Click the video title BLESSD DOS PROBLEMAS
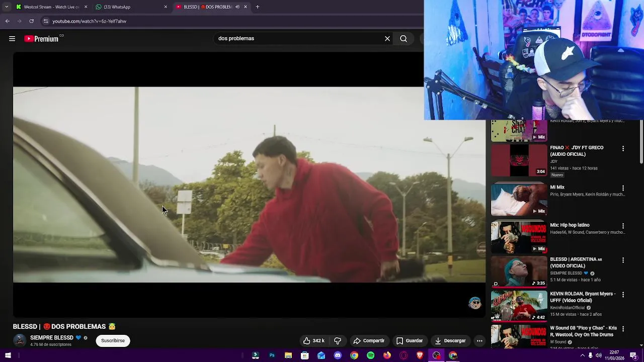 tap(64, 327)
